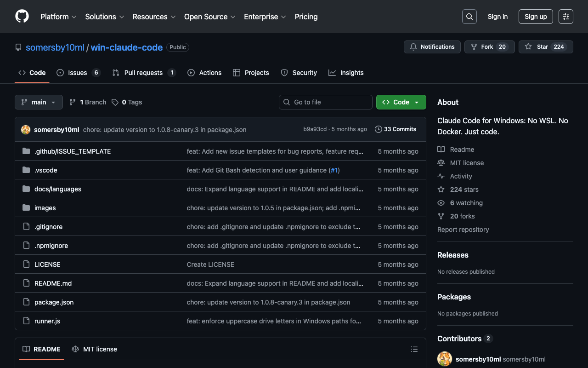Open the package.json file
Image resolution: width=588 pixels, height=368 pixels.
54,302
